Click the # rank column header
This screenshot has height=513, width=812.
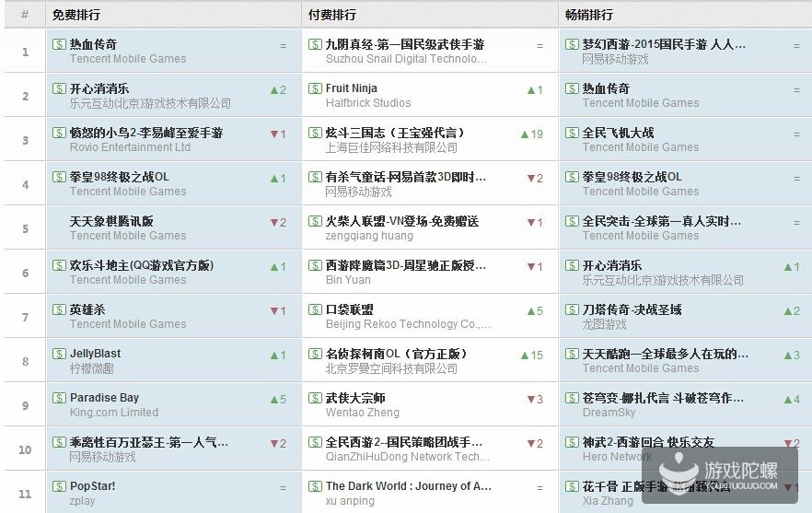(25, 15)
